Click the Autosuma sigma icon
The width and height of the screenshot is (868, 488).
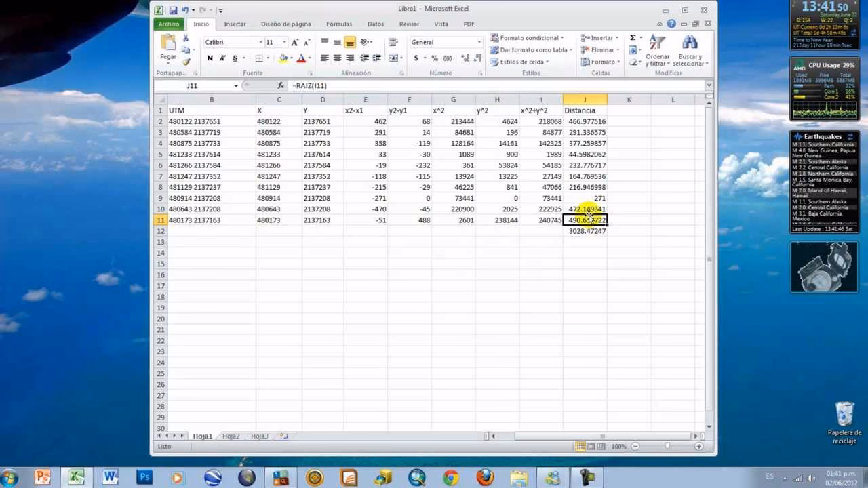pyautogui.click(x=633, y=38)
